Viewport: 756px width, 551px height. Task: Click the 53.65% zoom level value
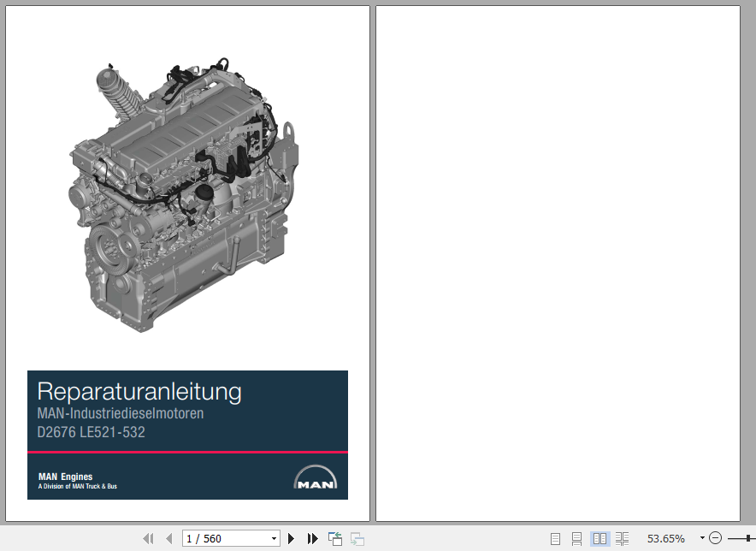pyautogui.click(x=666, y=538)
